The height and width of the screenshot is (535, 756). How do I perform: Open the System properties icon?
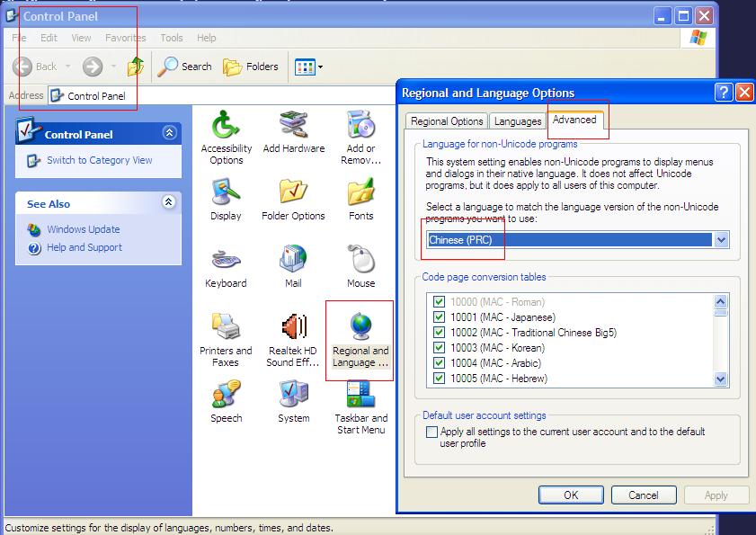[293, 394]
